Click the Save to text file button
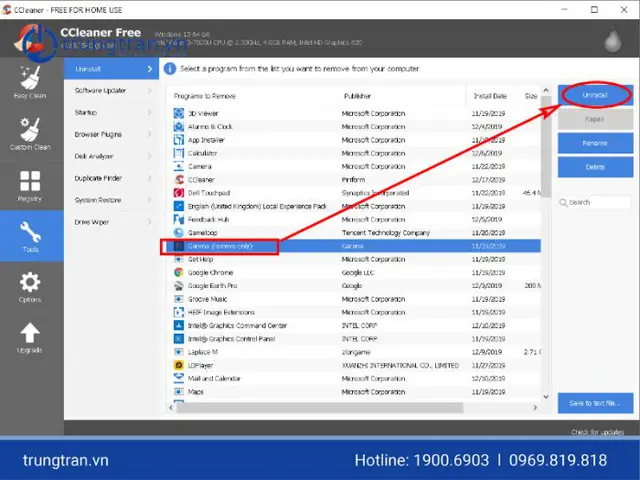 pyautogui.click(x=596, y=403)
